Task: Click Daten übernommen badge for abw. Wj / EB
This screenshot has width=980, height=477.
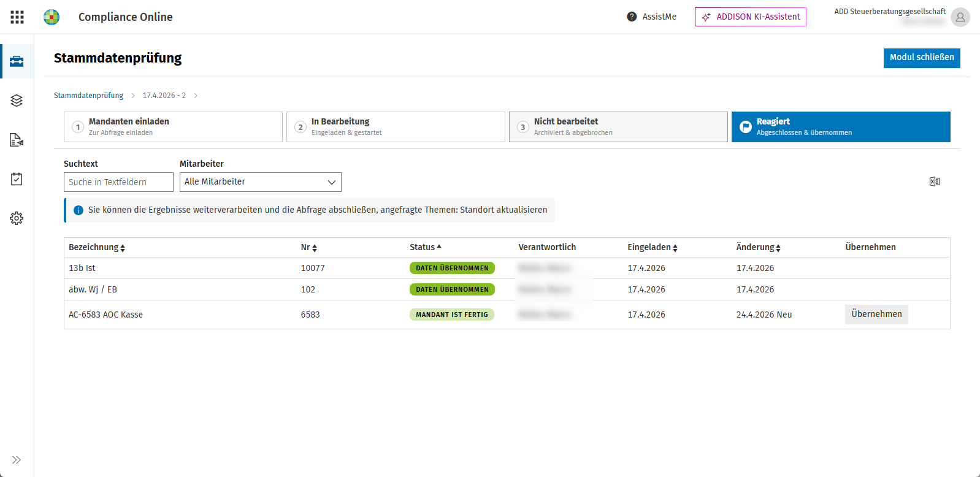Action: (452, 289)
